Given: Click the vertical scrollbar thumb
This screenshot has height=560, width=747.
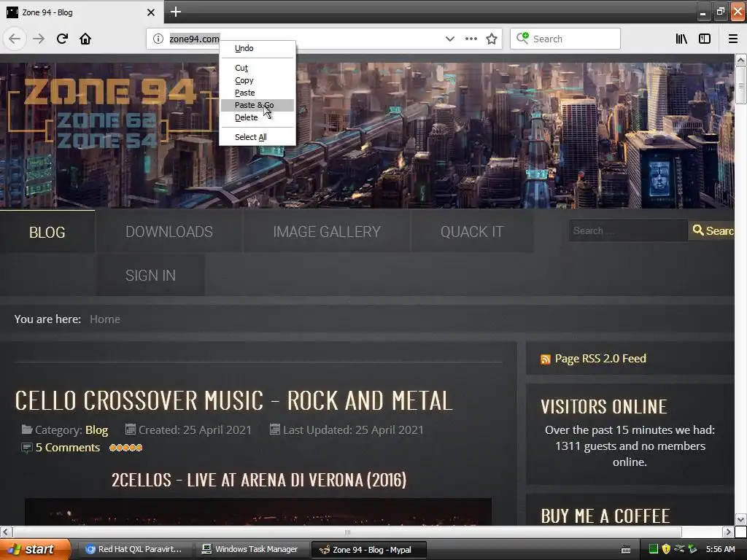Looking at the screenshot, I should pos(740,86).
